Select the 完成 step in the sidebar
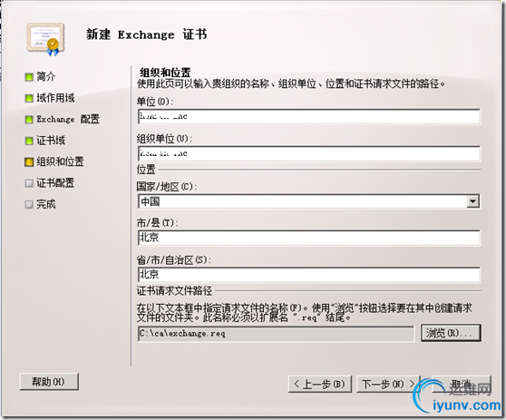Viewport: 506px width, 420px height. [x=46, y=204]
